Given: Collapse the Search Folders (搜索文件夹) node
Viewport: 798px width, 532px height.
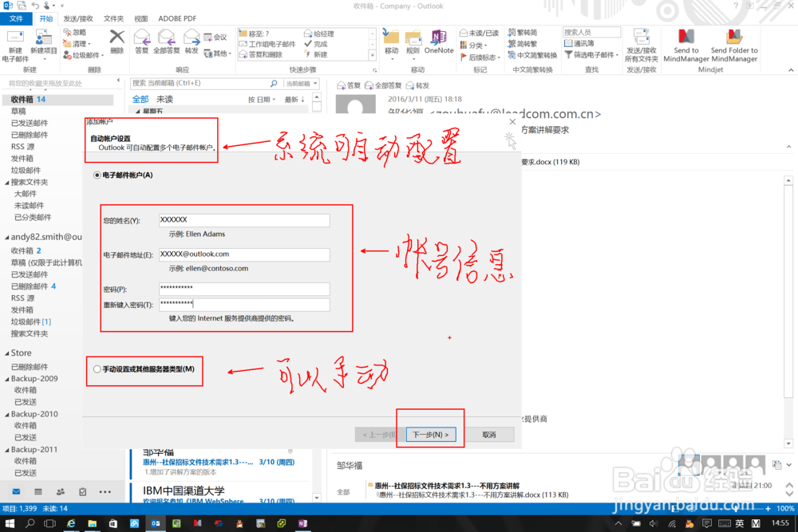Looking at the screenshot, I should click(x=7, y=182).
